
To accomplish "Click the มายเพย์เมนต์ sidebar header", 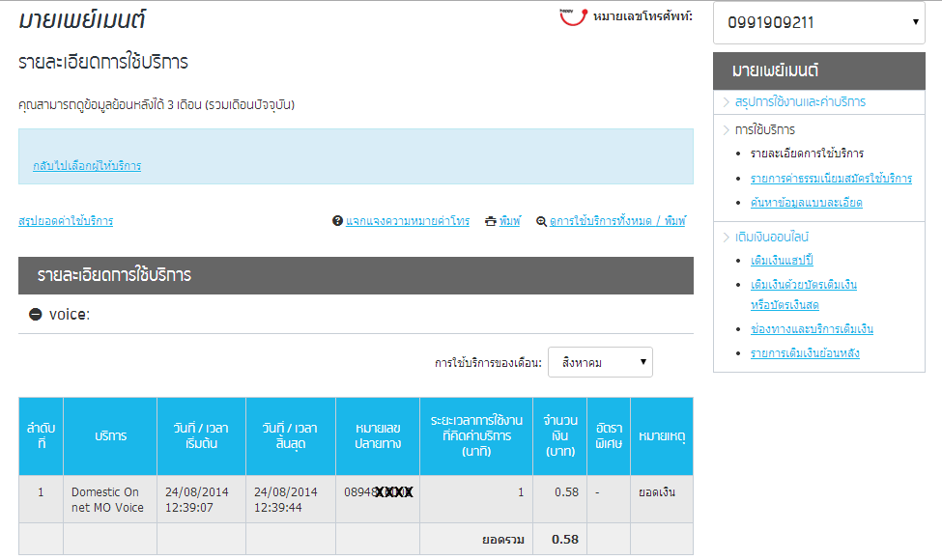I will (819, 70).
